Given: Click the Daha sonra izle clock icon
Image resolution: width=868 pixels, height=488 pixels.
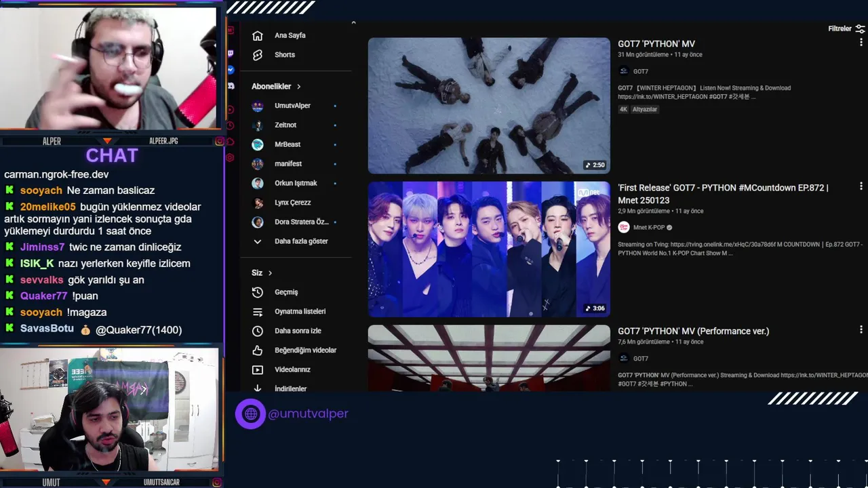Looking at the screenshot, I should [257, 331].
